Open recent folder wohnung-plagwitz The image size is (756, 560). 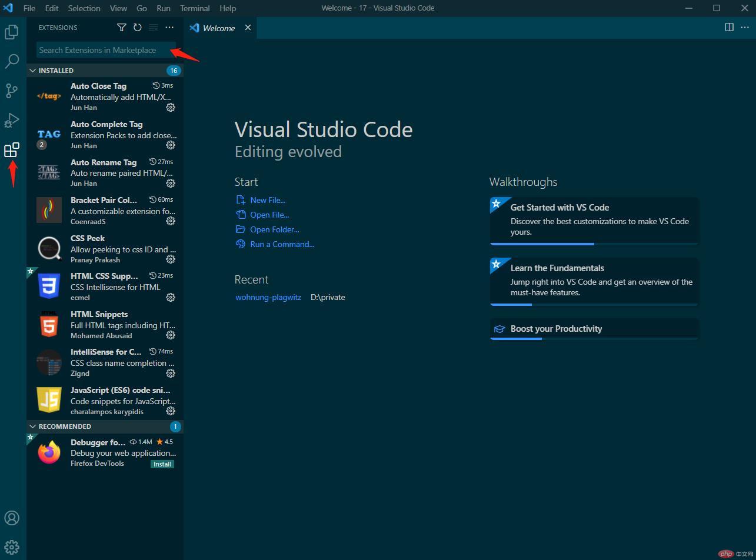point(268,297)
